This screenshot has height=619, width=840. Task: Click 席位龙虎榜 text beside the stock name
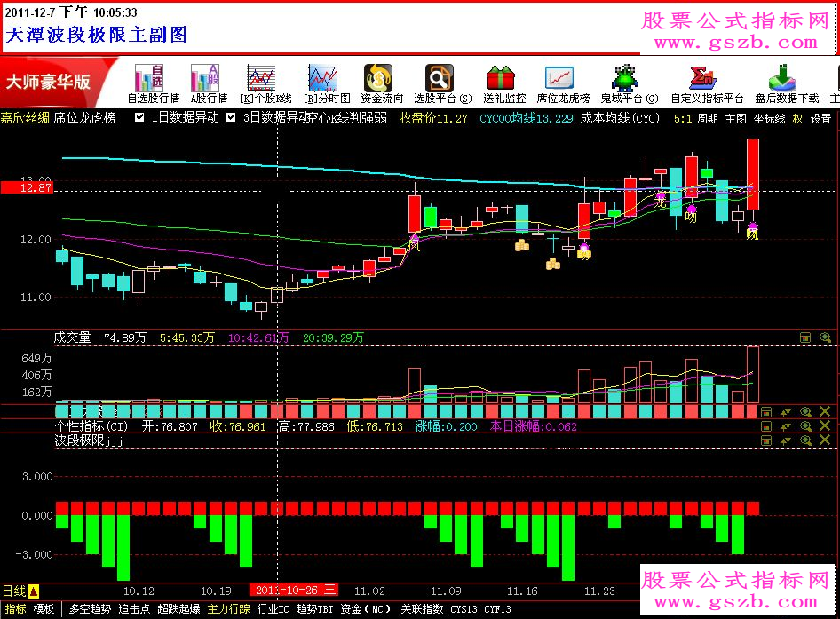tap(84, 118)
